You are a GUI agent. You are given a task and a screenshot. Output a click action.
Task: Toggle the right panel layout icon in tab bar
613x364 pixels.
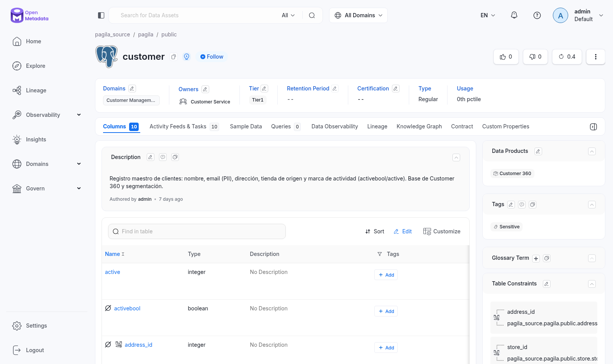coord(593,127)
